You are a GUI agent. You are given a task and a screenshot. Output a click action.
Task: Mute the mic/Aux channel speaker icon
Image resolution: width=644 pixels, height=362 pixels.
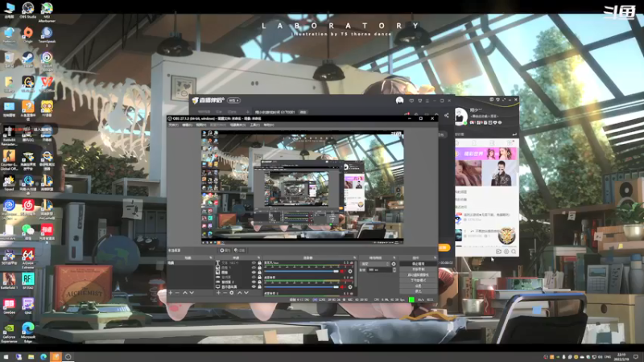tap(343, 271)
